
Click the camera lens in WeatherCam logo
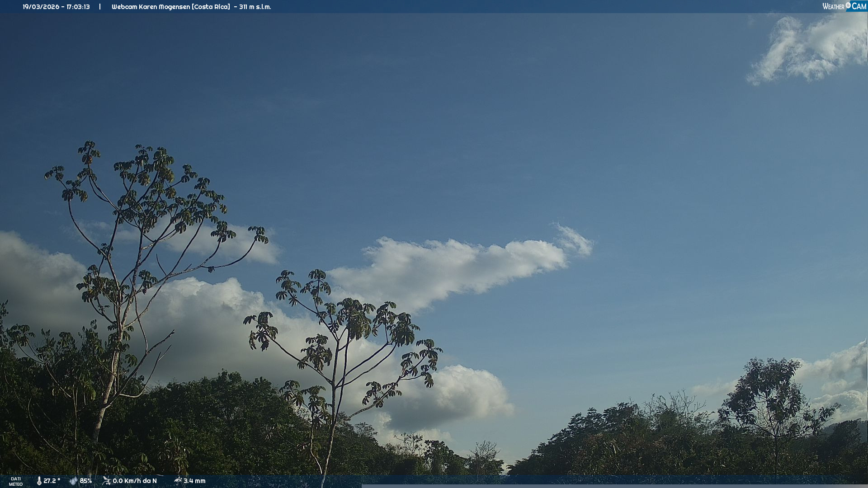848,5
